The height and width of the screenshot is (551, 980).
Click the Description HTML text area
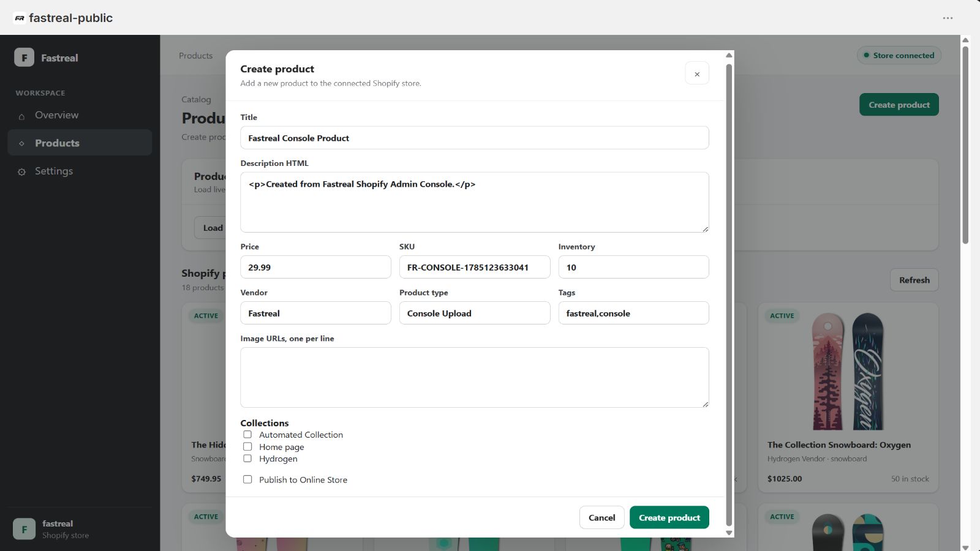(475, 202)
